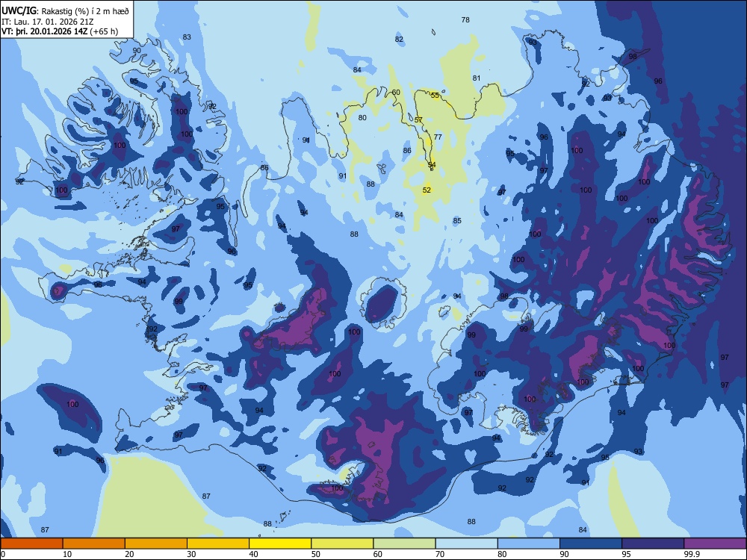Screen dimensions: 747x560
Task: Click the dark orange 0–10 legend swatch
Action: [31, 544]
